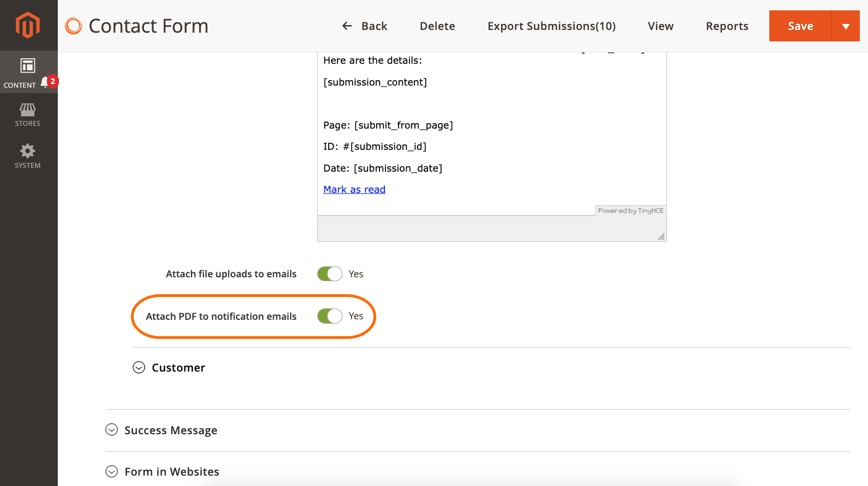Click Export Submissions(10) button
This screenshot has height=486, width=868.
click(551, 26)
